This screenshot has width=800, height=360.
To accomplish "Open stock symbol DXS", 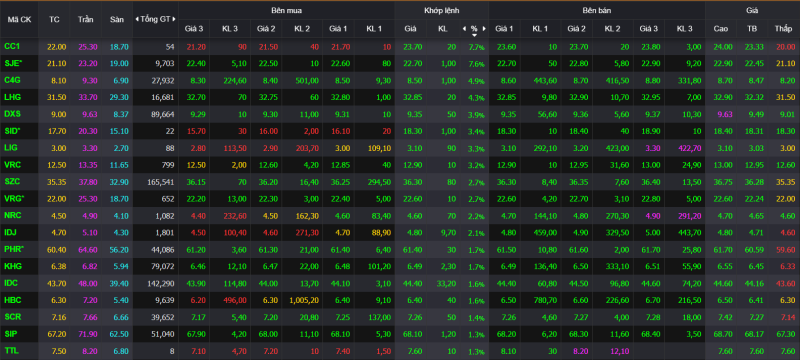I will pyautogui.click(x=12, y=114).
